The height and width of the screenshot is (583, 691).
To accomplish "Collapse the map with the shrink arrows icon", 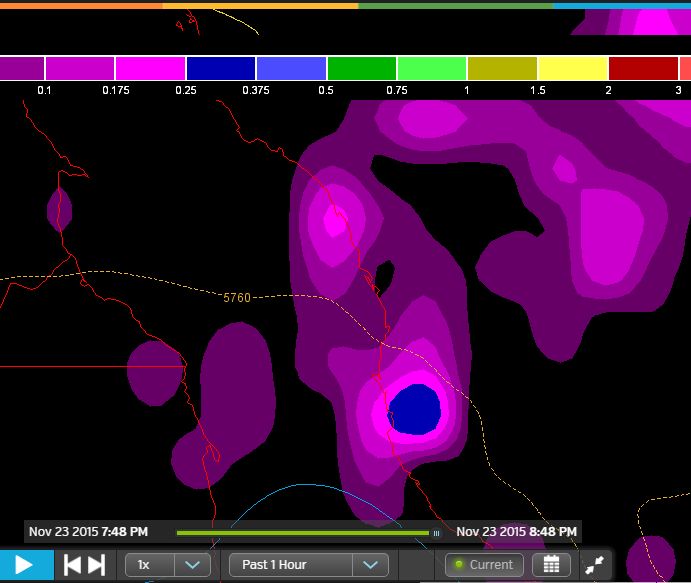I will click(594, 565).
